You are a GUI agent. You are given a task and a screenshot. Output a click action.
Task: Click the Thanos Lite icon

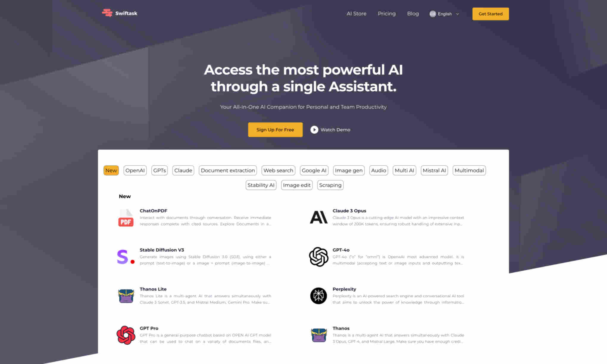125,295
